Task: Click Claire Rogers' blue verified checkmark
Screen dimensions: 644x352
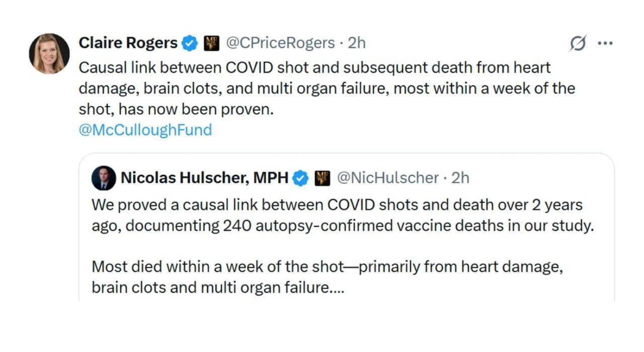Action: pyautogui.click(x=189, y=44)
